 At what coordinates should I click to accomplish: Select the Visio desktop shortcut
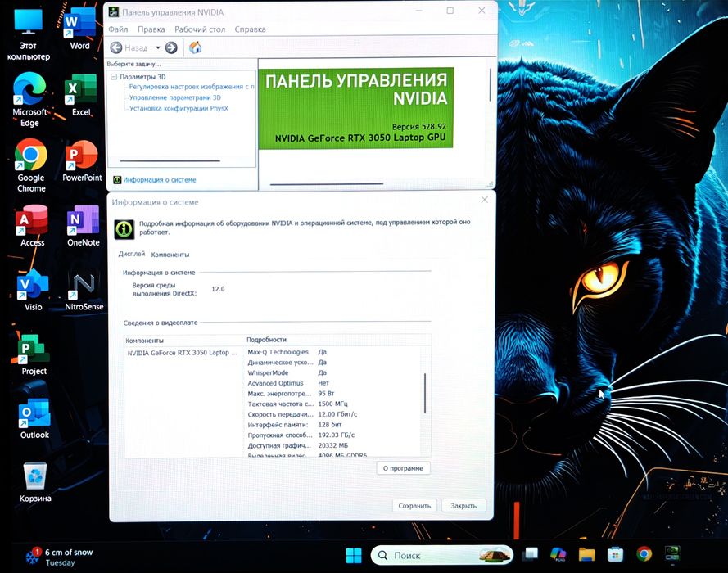[33, 290]
